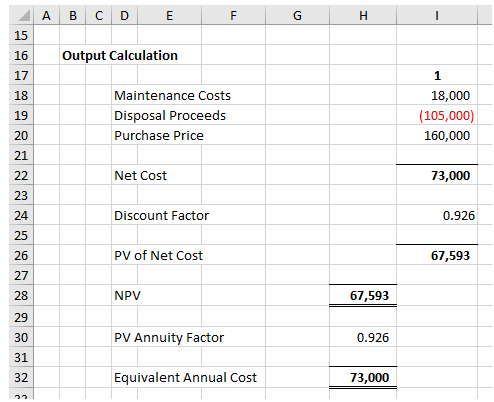
Task: Click the 'PV of Net Cost' label
Action: [x=158, y=255]
